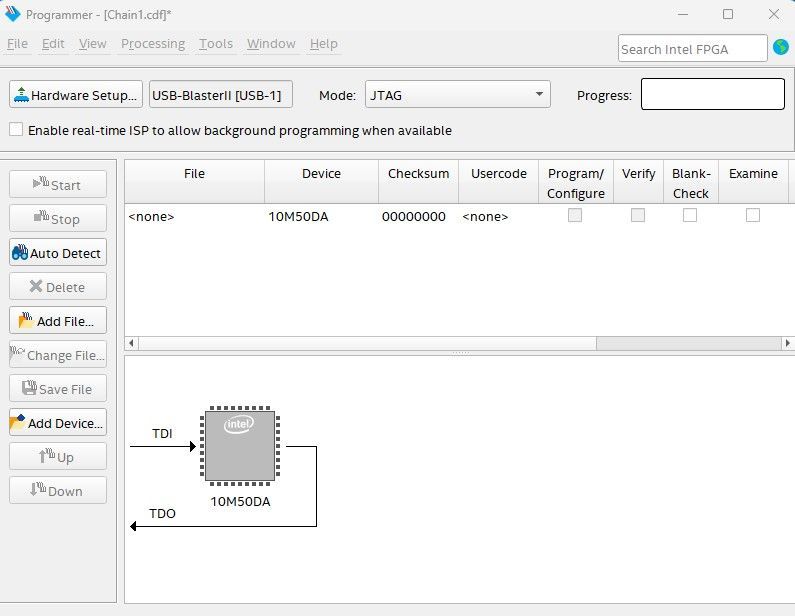Open the Help menu
The image size is (795, 616).
pyautogui.click(x=323, y=44)
